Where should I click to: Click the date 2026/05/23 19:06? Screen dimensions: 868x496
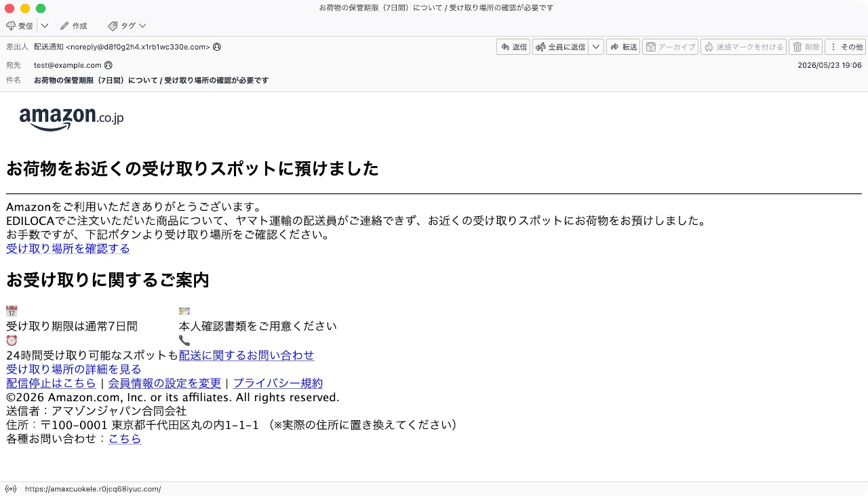[829, 65]
